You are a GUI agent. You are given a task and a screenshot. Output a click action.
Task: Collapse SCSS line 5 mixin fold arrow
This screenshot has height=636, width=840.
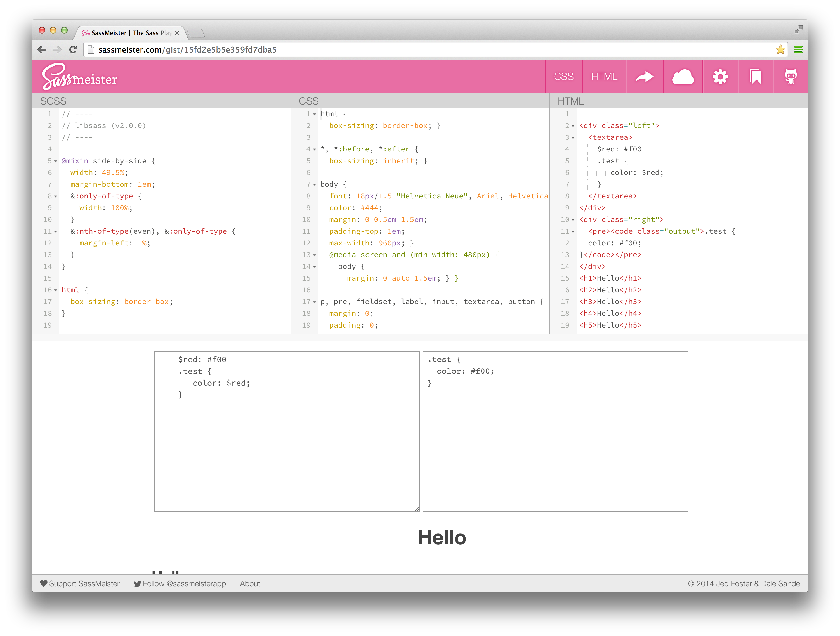[x=56, y=161]
